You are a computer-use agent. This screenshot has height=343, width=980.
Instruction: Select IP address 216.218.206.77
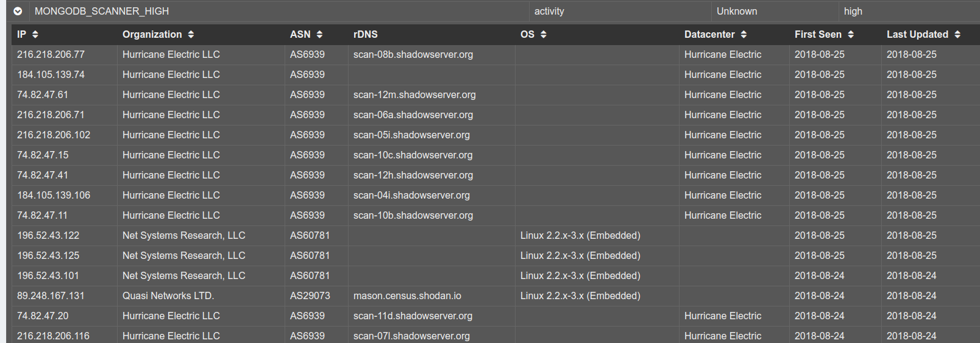[51, 54]
